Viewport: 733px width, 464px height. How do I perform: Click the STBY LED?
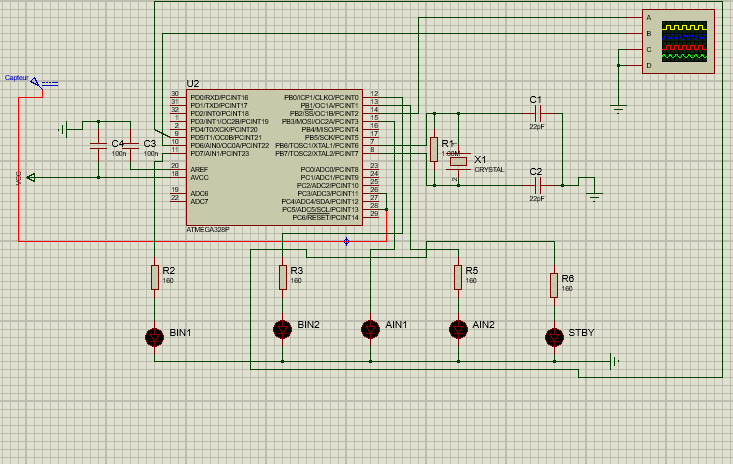coord(553,336)
